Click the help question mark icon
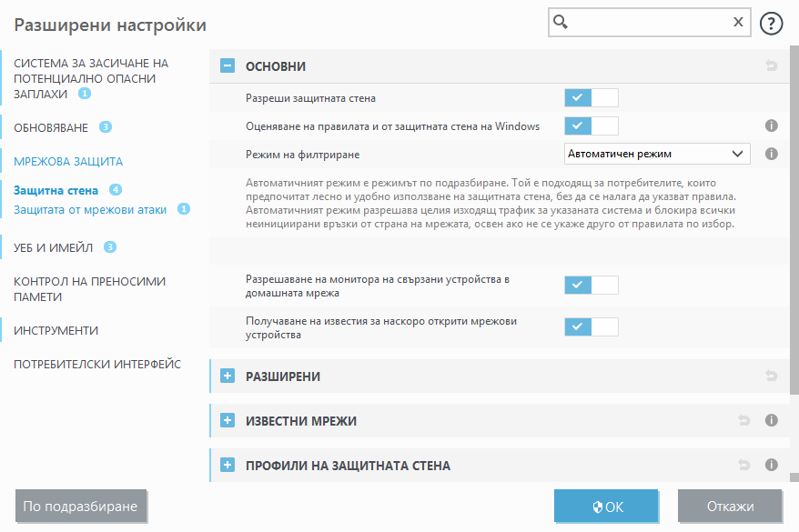799x532 pixels. click(771, 23)
